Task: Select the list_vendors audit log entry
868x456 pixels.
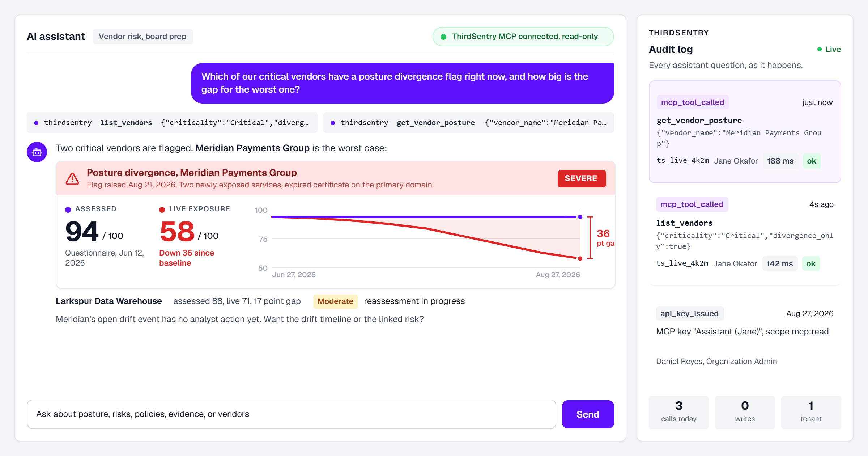Action: tap(745, 234)
